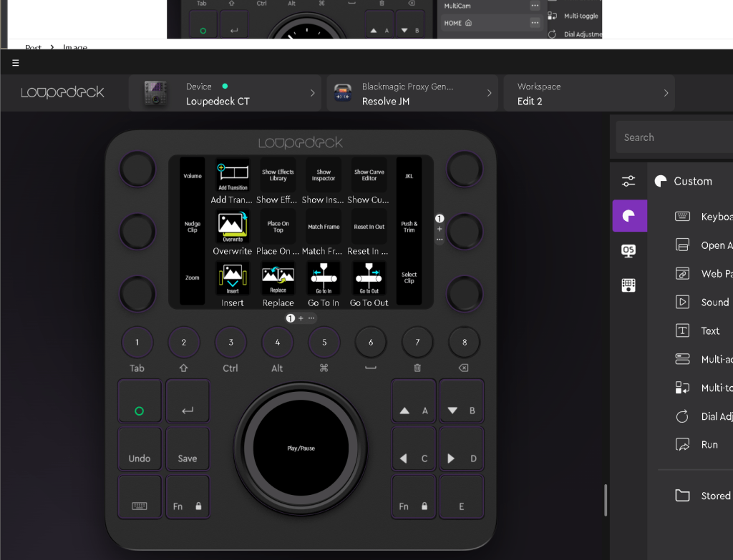Add a touch page below the screen

(x=301, y=318)
